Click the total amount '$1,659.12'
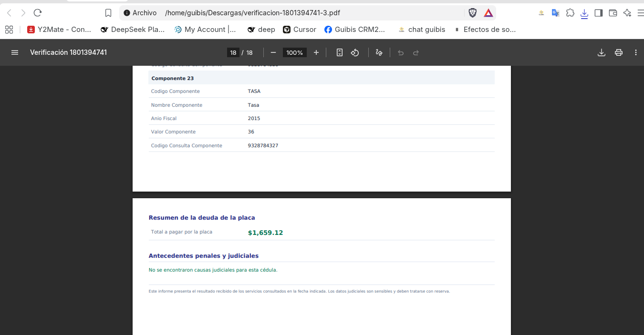Image resolution: width=644 pixels, height=335 pixels. pyautogui.click(x=265, y=233)
